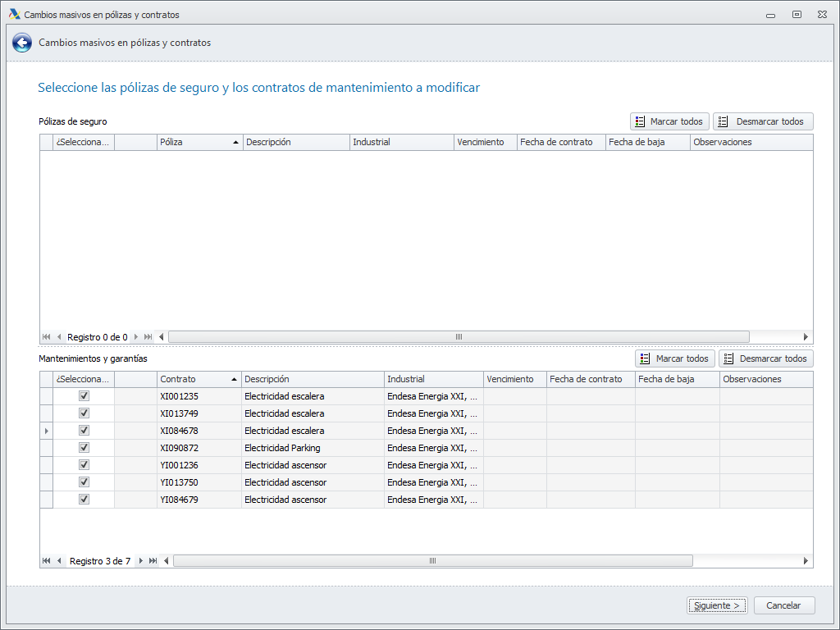Viewport: 840px width, 630px height.
Task: Click Marcar todos for Pólizas de seguro
Action: [669, 121]
